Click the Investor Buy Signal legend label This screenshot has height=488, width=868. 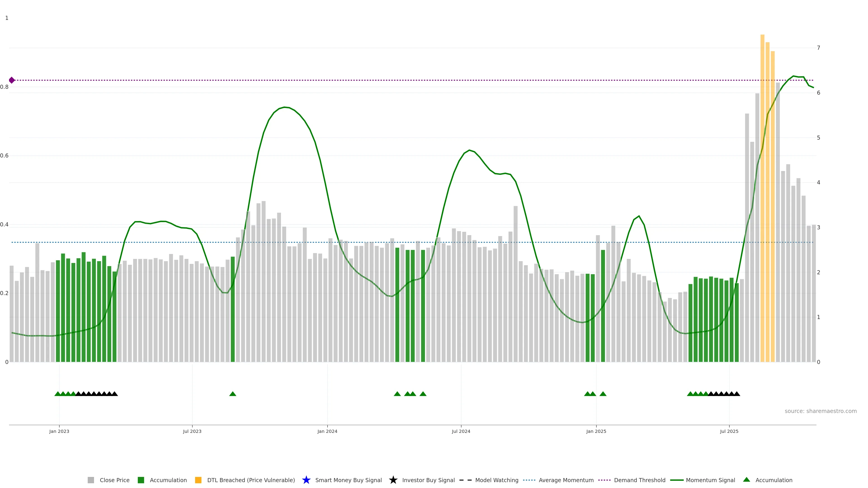pyautogui.click(x=428, y=480)
